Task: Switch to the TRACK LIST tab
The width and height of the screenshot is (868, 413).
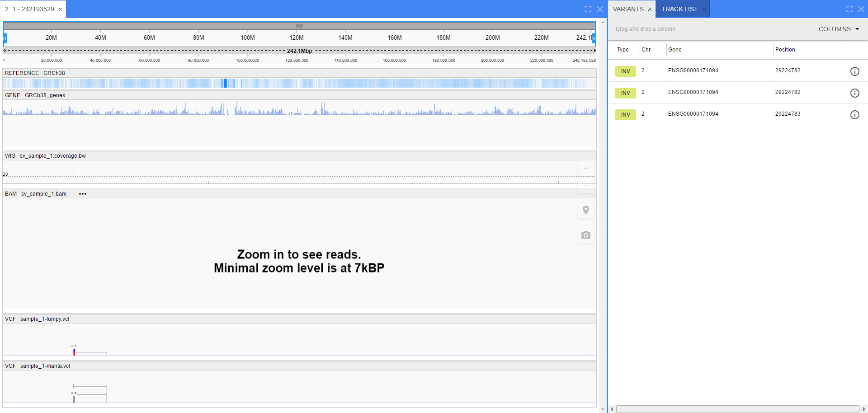Action: (679, 9)
